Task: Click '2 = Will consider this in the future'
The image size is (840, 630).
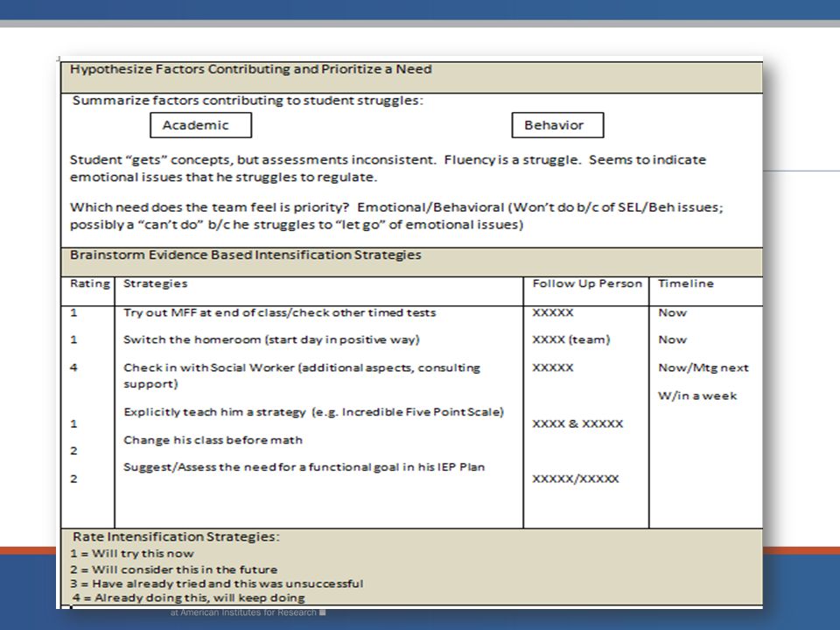Action: coord(173,569)
